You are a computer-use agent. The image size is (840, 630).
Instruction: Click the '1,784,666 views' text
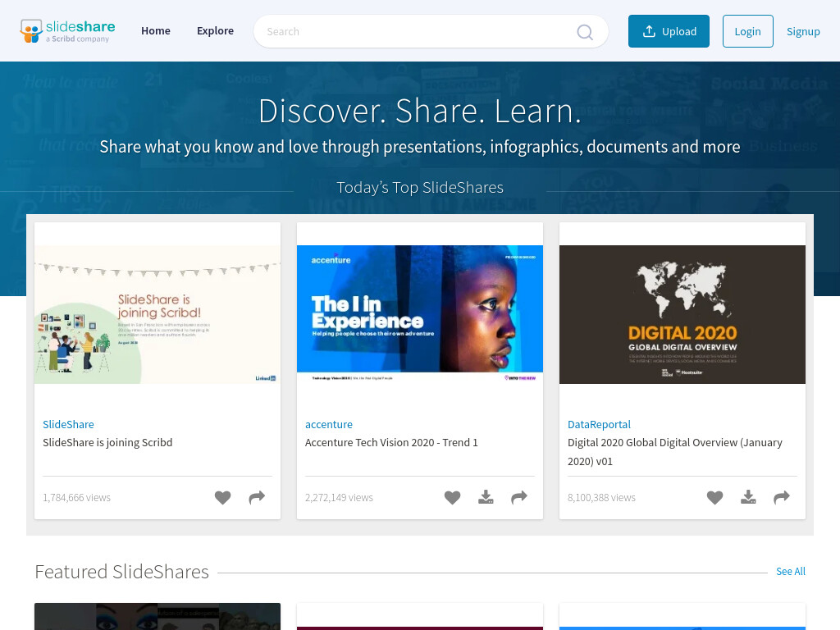click(x=76, y=498)
